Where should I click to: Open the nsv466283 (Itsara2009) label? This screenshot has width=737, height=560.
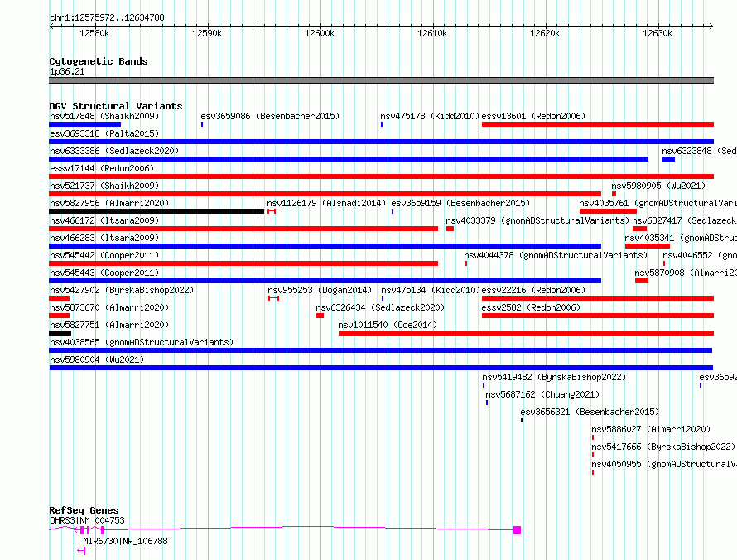point(104,238)
